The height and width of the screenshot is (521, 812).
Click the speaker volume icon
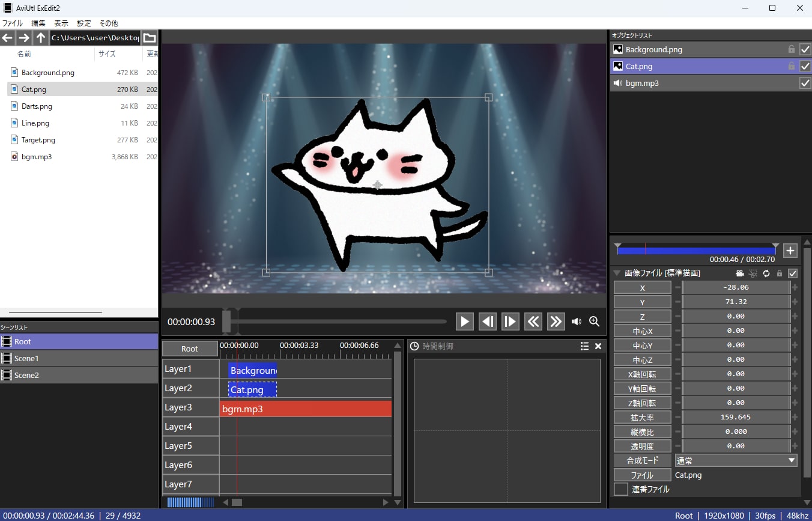click(x=576, y=321)
